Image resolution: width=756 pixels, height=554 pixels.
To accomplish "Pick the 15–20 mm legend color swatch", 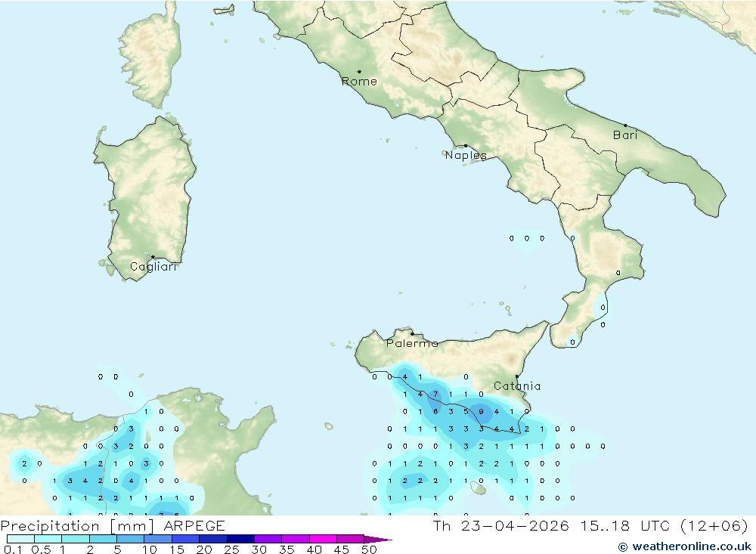I will tap(186, 539).
